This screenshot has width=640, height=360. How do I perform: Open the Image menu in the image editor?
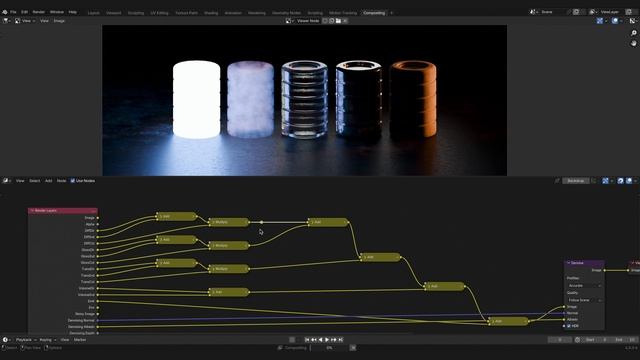(59, 21)
